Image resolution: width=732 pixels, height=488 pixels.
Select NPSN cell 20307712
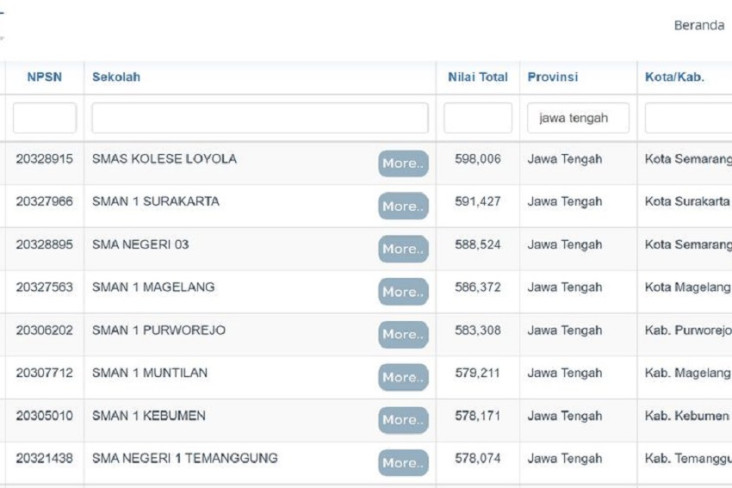44,373
